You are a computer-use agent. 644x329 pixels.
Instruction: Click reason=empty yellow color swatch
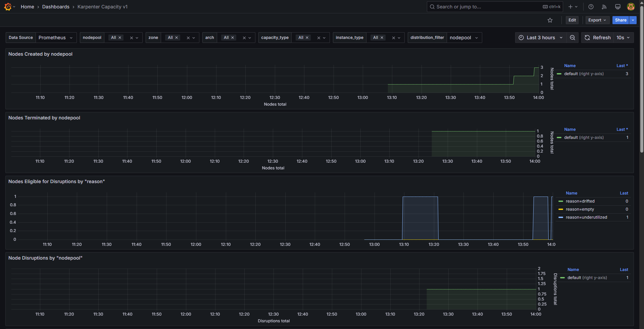pos(561,209)
